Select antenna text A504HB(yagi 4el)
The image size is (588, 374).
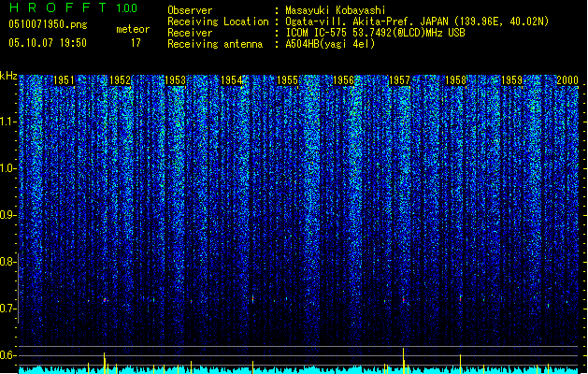pos(330,44)
